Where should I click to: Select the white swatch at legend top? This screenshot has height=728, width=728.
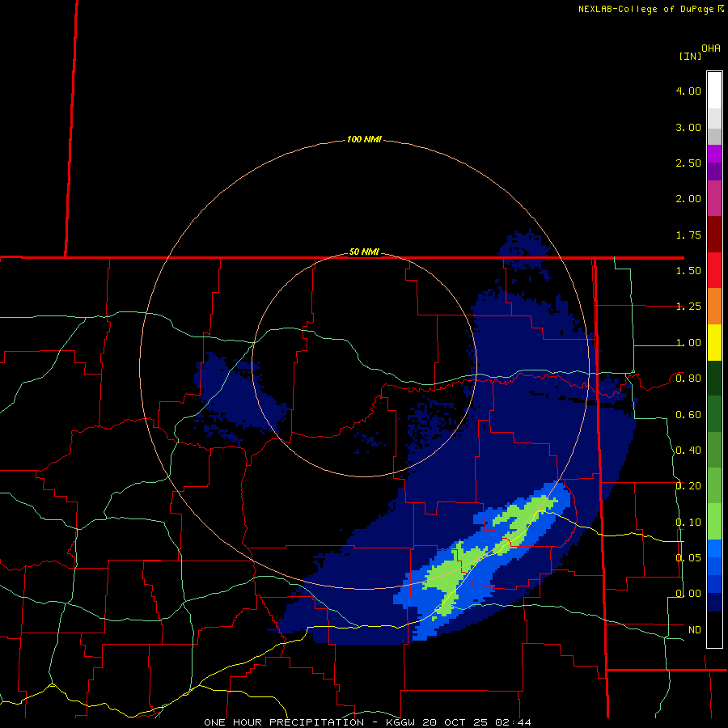click(714, 91)
